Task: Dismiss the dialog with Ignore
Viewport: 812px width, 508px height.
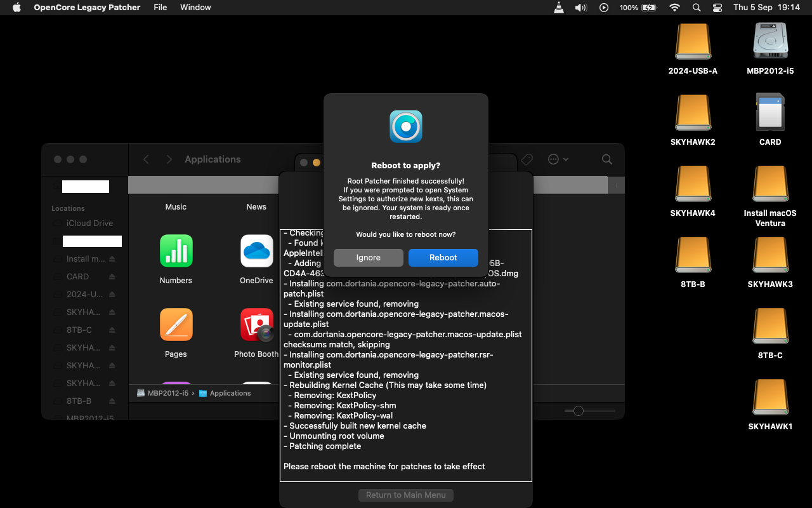Action: point(368,257)
